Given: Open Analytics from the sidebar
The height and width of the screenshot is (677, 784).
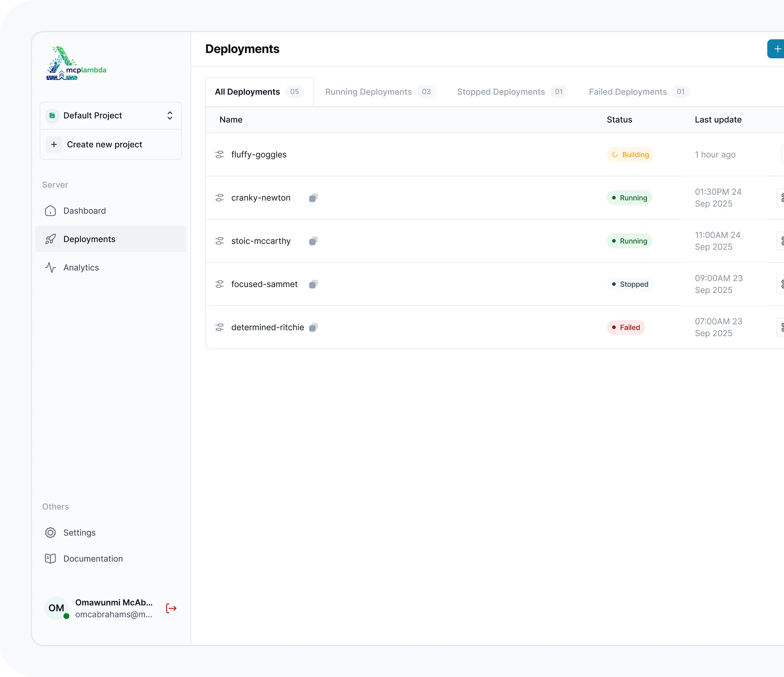Looking at the screenshot, I should coord(81,267).
